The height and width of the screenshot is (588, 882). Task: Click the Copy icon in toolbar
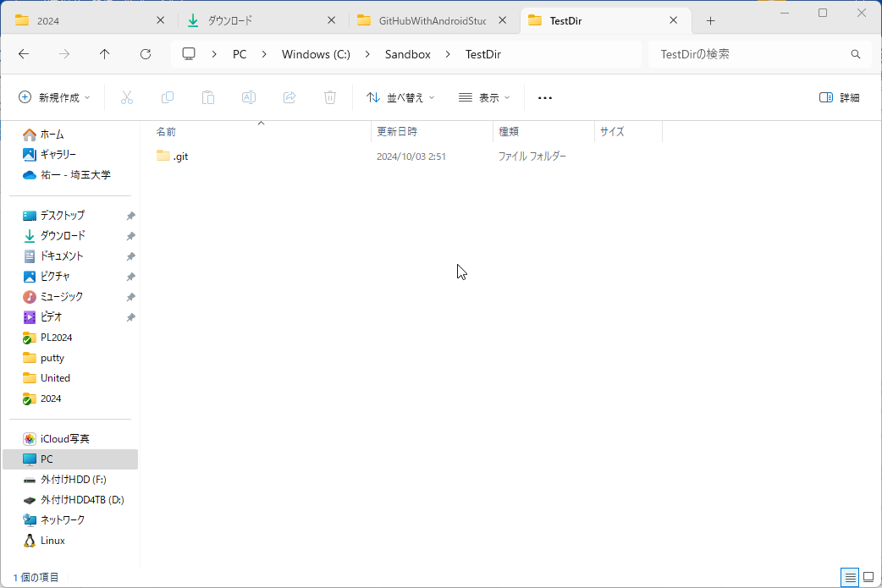pyautogui.click(x=168, y=97)
